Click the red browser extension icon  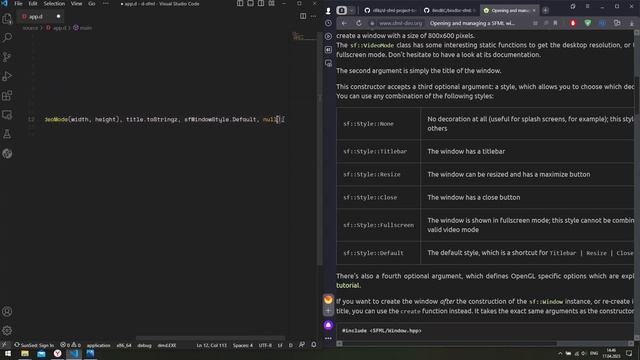coord(573,23)
